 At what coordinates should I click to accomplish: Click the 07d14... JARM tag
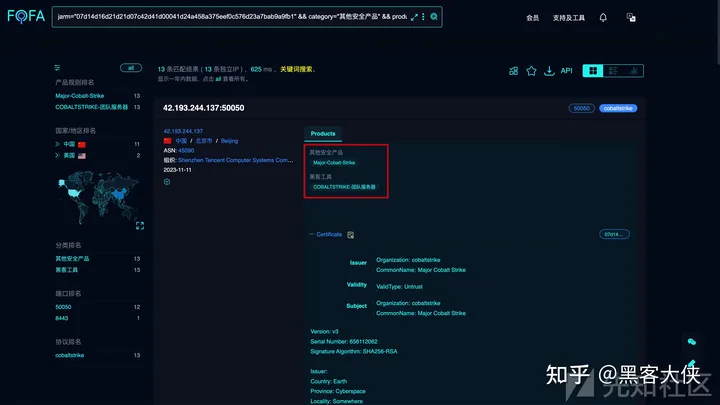(614, 234)
